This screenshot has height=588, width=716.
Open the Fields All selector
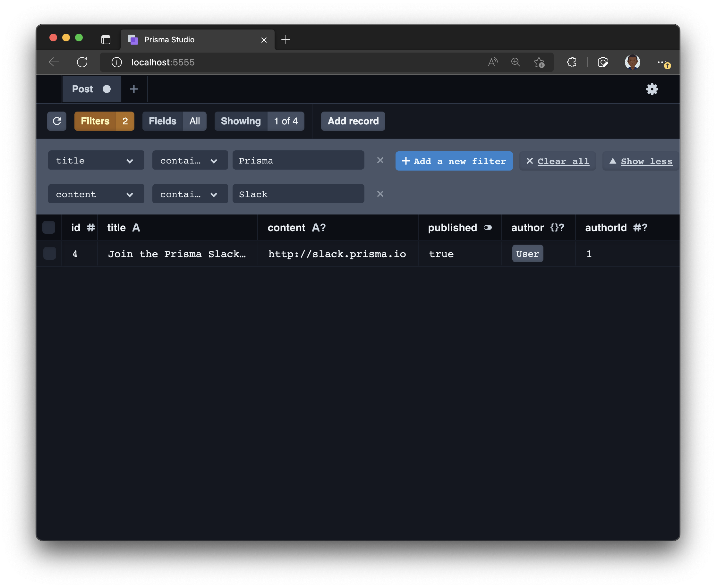pyautogui.click(x=175, y=121)
